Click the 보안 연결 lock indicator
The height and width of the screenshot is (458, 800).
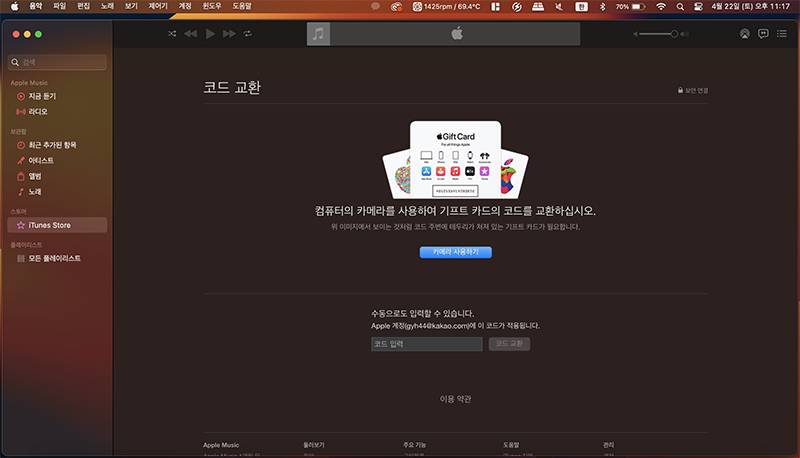click(x=693, y=90)
